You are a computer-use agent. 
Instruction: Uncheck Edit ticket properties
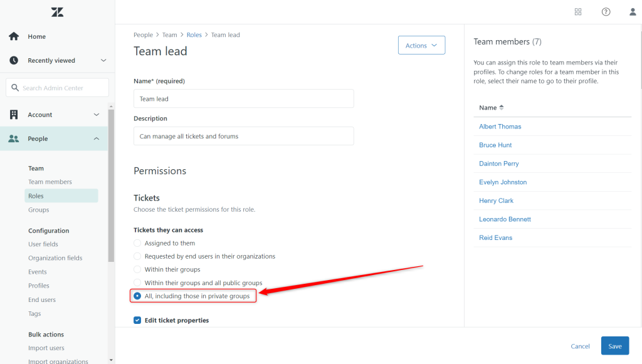137,320
